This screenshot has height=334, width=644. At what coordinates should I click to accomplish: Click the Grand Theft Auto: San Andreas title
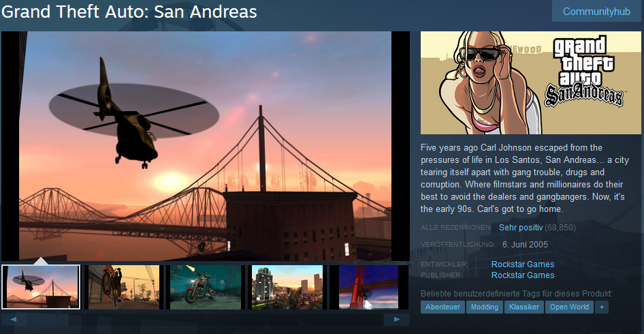pyautogui.click(x=129, y=12)
